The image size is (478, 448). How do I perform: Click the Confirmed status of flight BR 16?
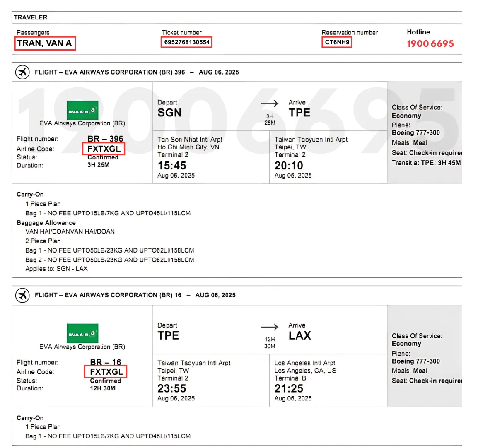tap(105, 381)
